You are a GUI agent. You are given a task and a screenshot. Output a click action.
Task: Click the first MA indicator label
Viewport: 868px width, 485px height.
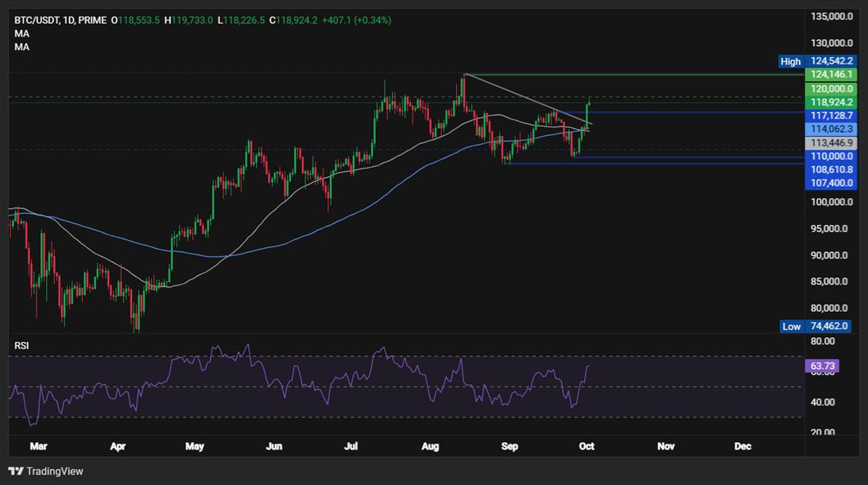point(21,33)
